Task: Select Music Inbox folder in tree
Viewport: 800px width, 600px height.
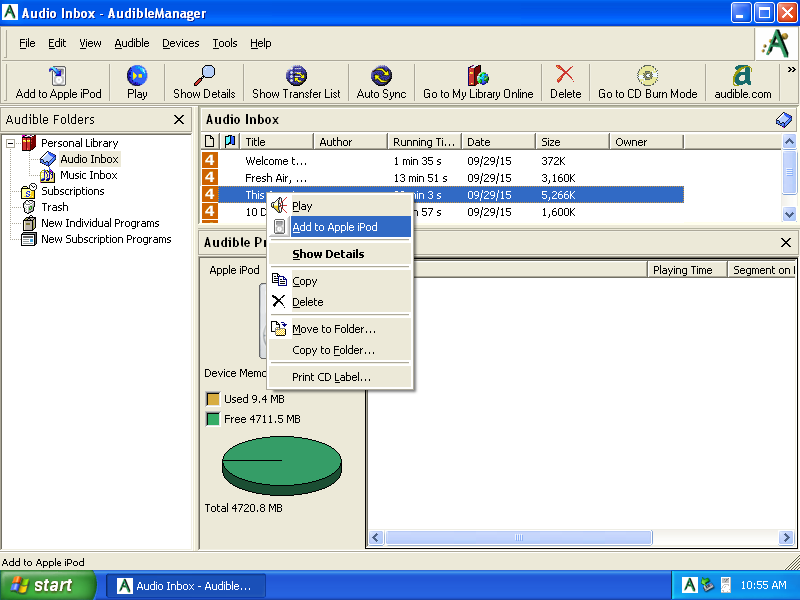Action: [x=89, y=175]
